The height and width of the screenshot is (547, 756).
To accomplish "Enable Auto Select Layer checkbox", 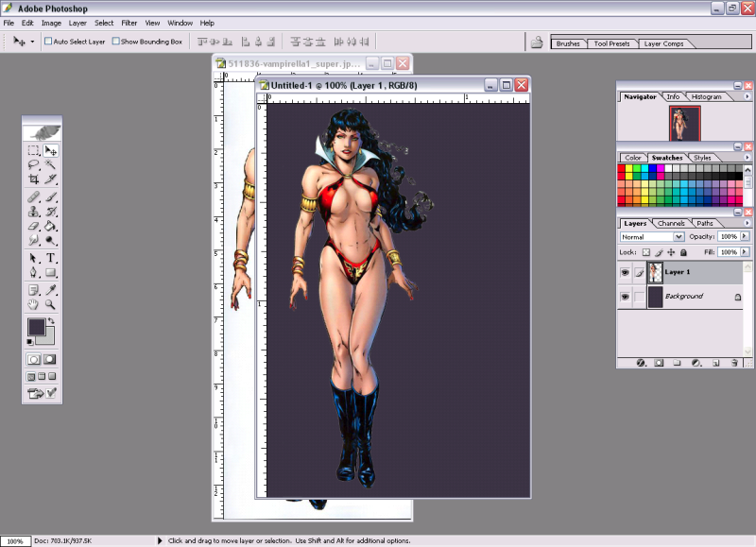I will click(x=48, y=42).
